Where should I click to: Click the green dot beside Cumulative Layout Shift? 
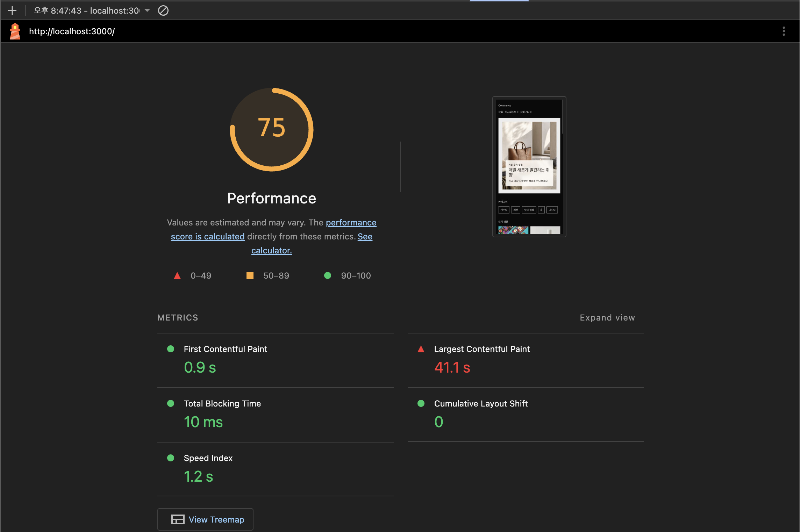[421, 403]
